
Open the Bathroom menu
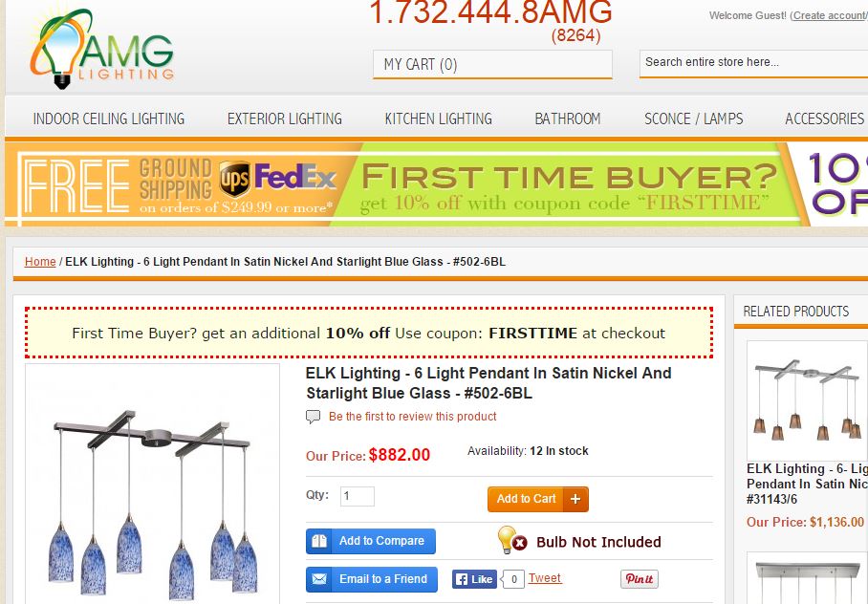click(x=568, y=119)
